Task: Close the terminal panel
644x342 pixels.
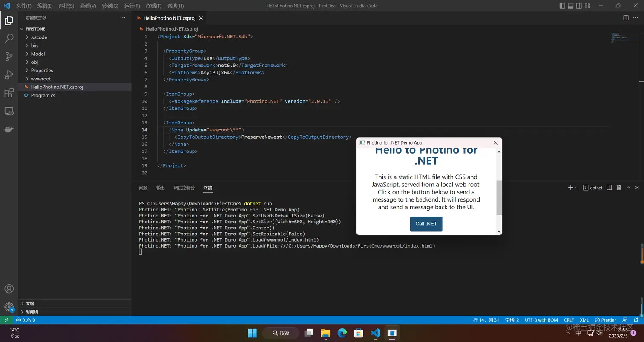Action: click(x=637, y=188)
